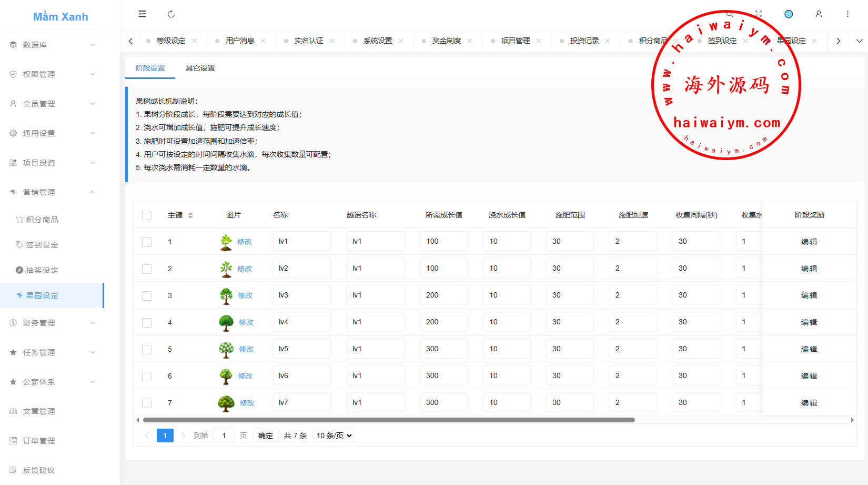This screenshot has width=868, height=485.
Task: Open the tab options dropdown arrow at the tab bar's end
Action: click(x=859, y=41)
